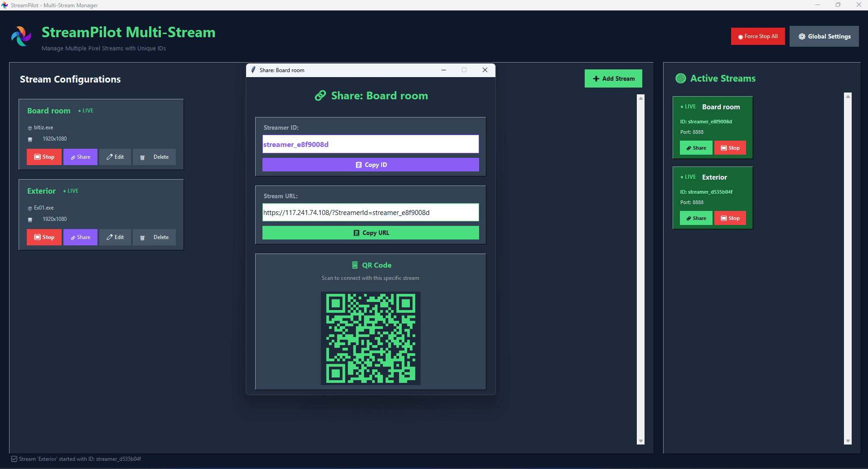Click the Streamer ID input field
The height and width of the screenshot is (469, 868).
click(x=370, y=144)
